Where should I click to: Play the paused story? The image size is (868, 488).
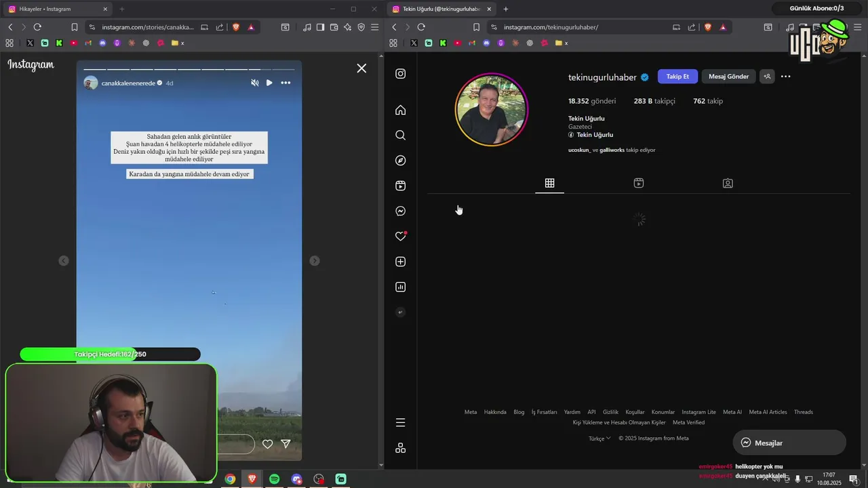coord(269,83)
